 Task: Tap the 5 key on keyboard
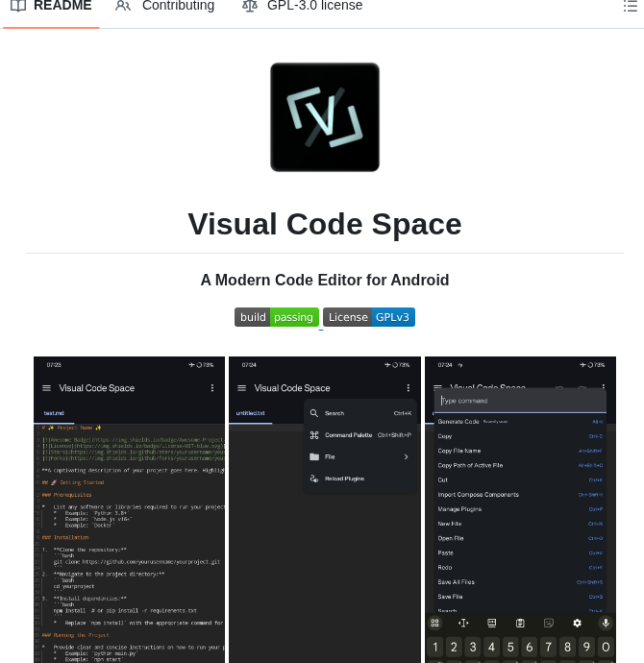tap(510, 647)
